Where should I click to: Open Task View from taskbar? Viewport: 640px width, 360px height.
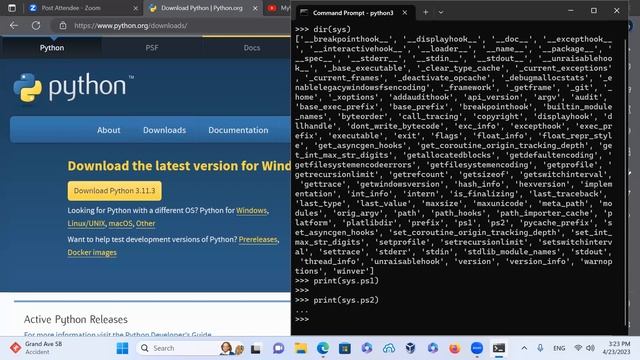(x=256, y=348)
